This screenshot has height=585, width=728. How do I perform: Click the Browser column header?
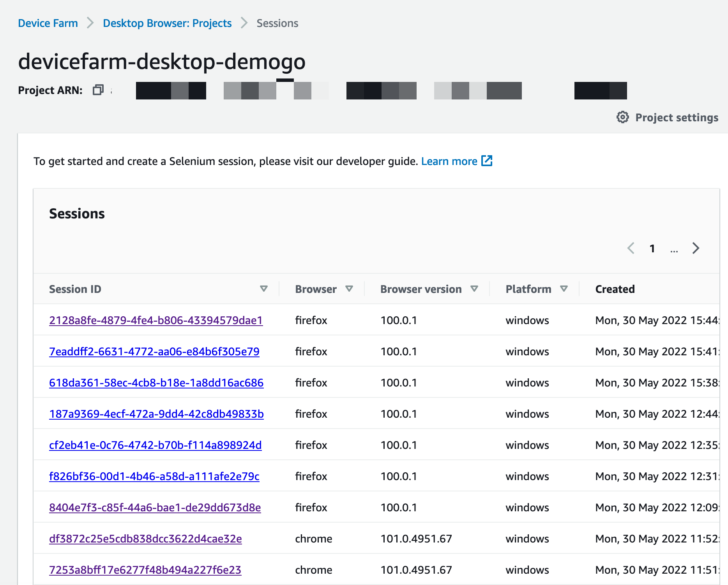tap(316, 289)
